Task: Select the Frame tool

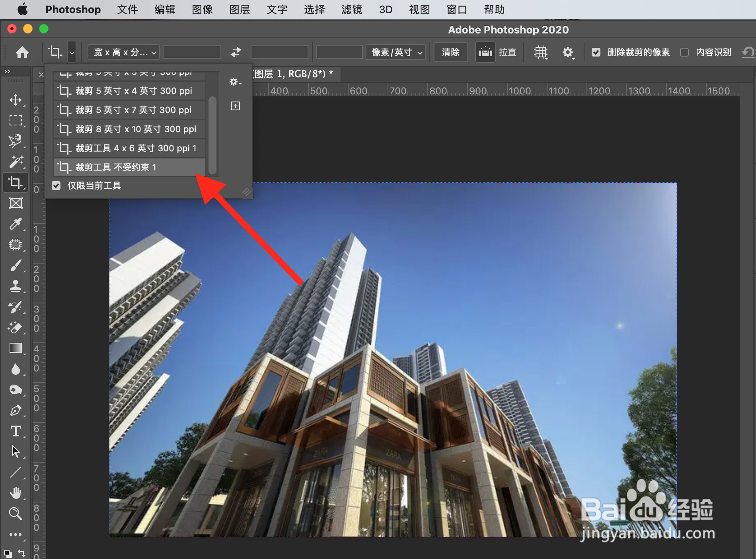Action: [16, 203]
